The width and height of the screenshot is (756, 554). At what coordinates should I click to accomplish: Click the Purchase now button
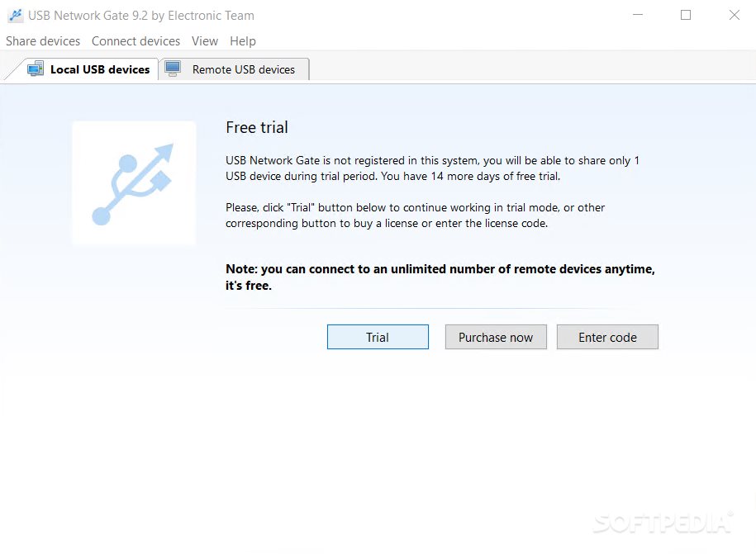tap(496, 337)
